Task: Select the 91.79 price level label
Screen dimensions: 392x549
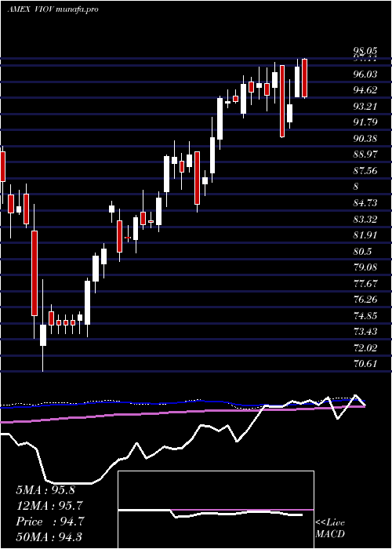Action: click(365, 122)
